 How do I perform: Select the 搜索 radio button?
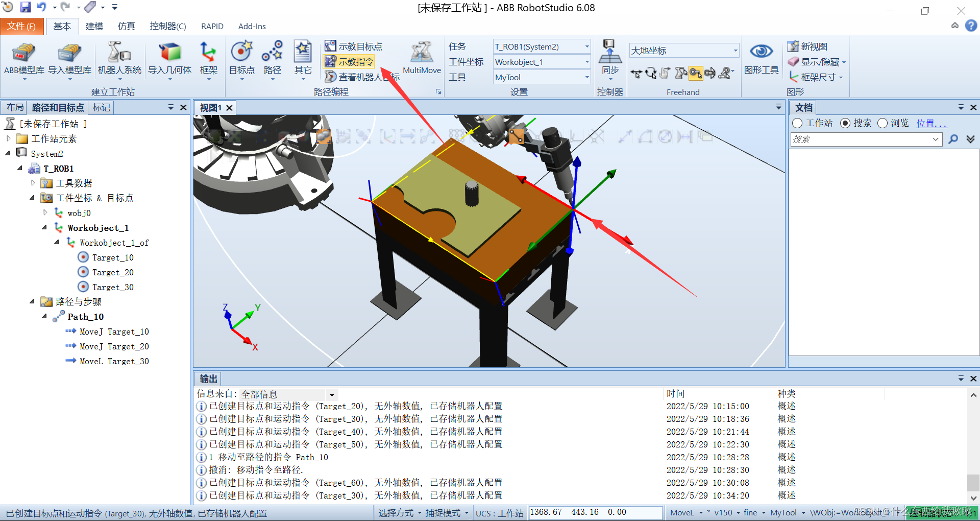(x=845, y=123)
